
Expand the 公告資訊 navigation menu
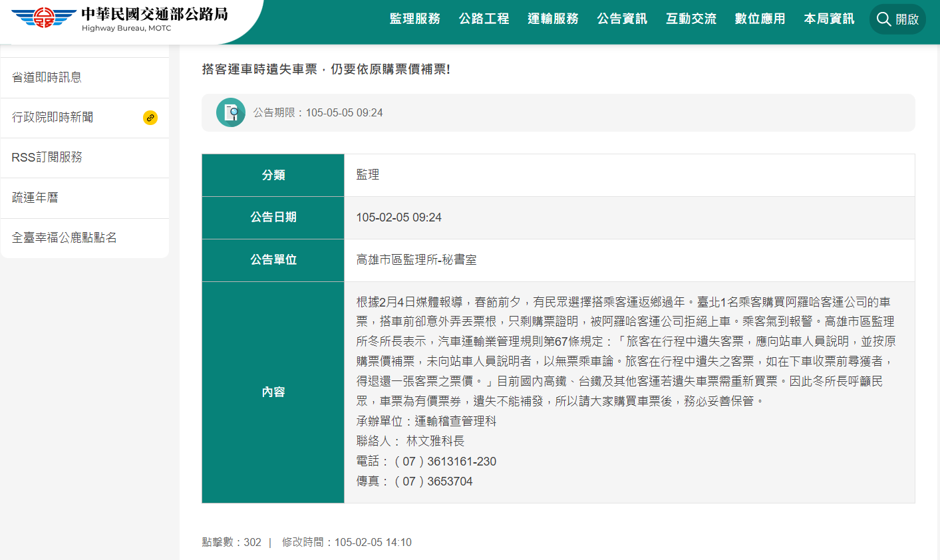[x=622, y=19]
